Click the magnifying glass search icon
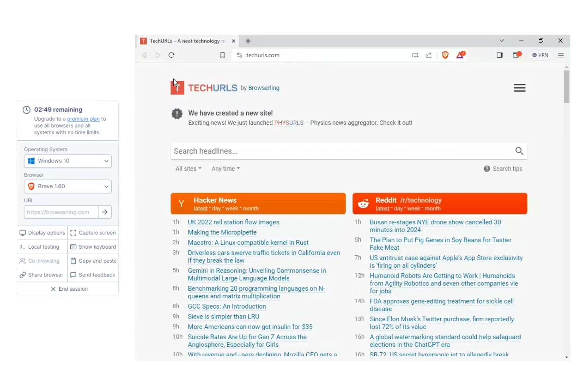 point(519,151)
